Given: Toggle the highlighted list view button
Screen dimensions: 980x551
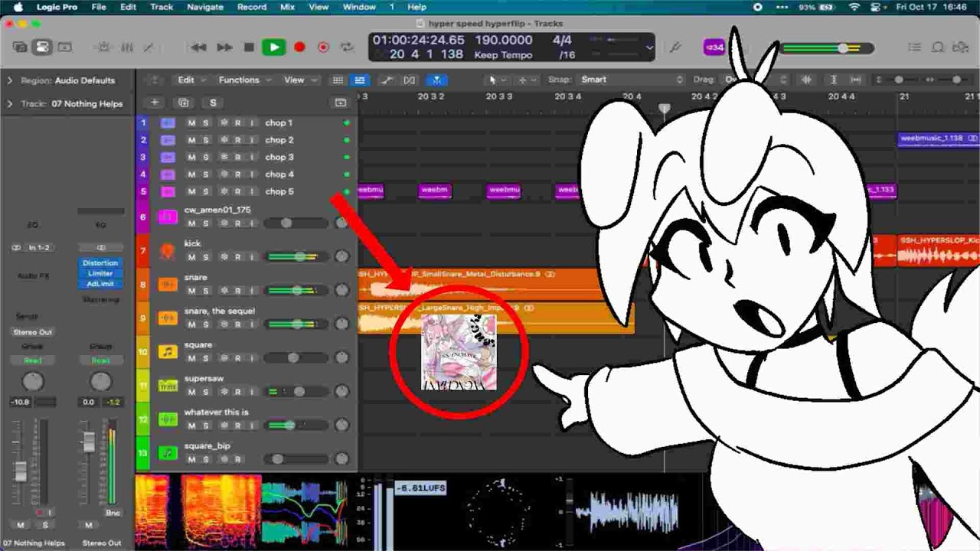Looking at the screenshot, I should [x=359, y=80].
